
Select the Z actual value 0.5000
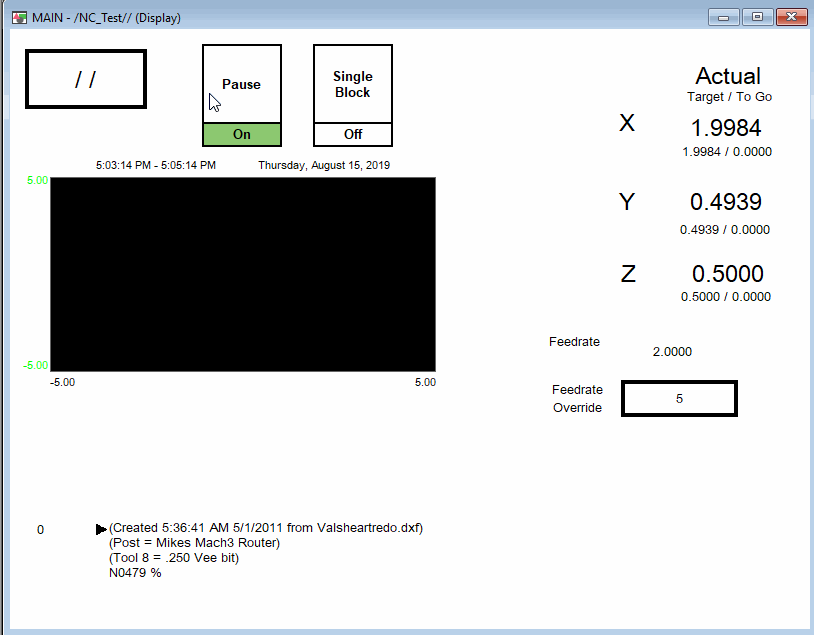pos(727,274)
